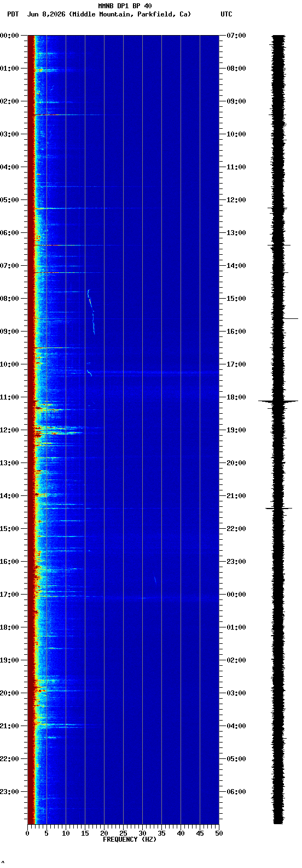Click the UTC time label '21:00'
The height and width of the screenshot is (868, 302).
pos(236,496)
